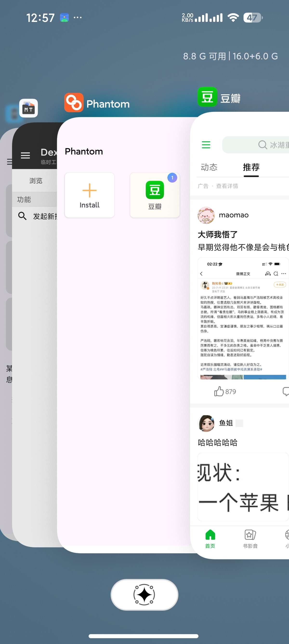Open maomao's avatar
This screenshot has width=289, height=644.
(206, 215)
